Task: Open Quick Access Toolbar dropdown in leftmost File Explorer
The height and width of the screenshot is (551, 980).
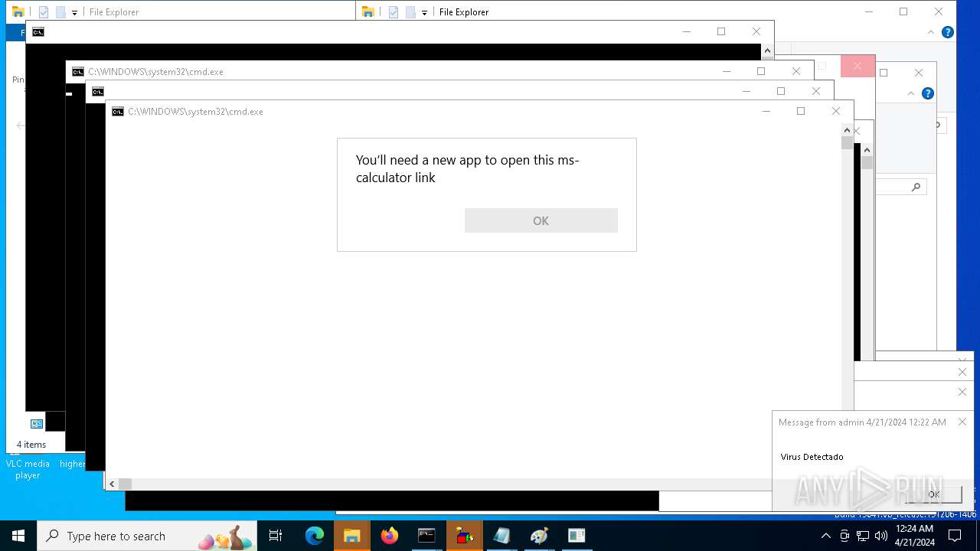Action: [x=74, y=12]
